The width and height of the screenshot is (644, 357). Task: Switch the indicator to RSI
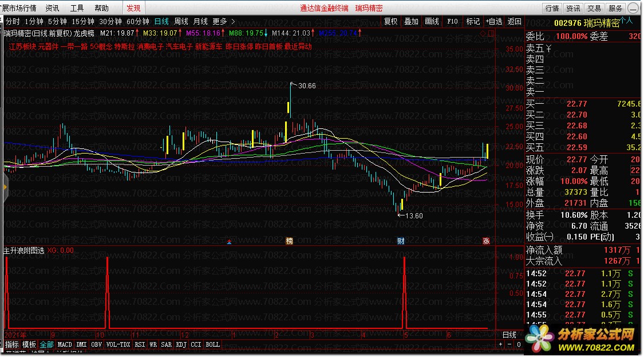[140, 344]
